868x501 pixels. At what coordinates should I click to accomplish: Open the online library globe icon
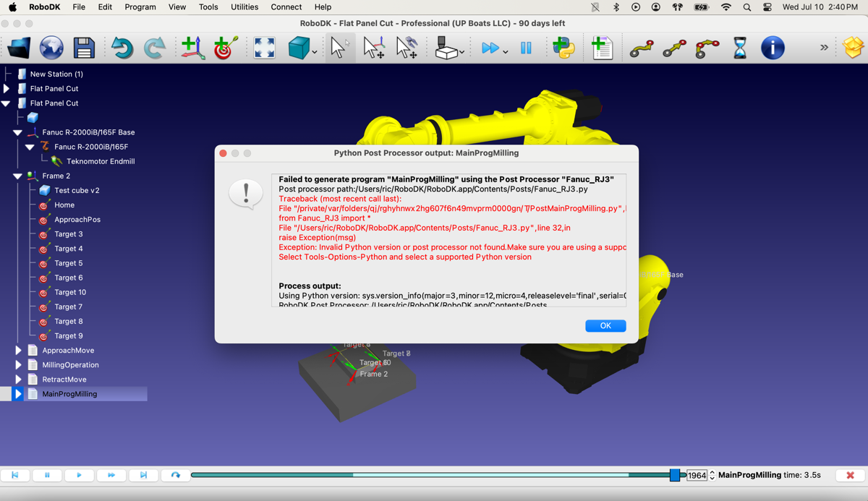point(51,48)
